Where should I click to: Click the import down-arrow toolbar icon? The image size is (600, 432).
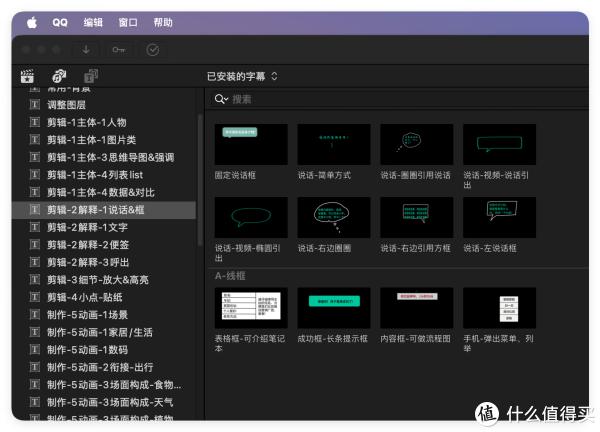pyautogui.click(x=86, y=50)
